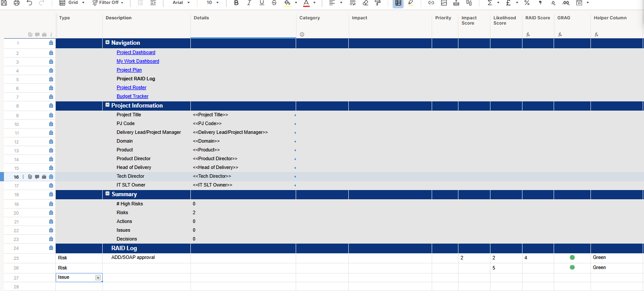Click the Outdent icon

click(140, 3)
